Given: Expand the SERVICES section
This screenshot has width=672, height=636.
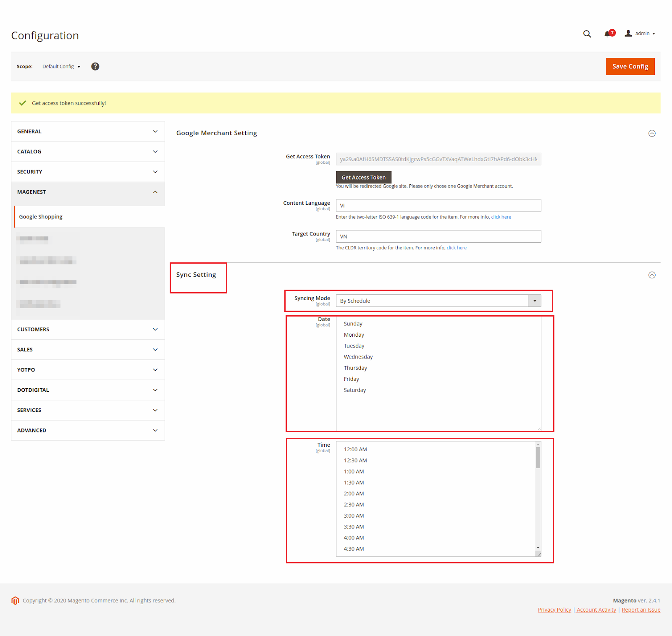Looking at the screenshot, I should click(x=88, y=410).
